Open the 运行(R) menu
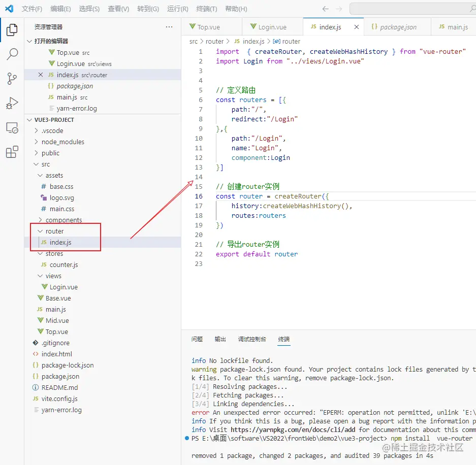This screenshot has width=476, height=465. click(178, 9)
